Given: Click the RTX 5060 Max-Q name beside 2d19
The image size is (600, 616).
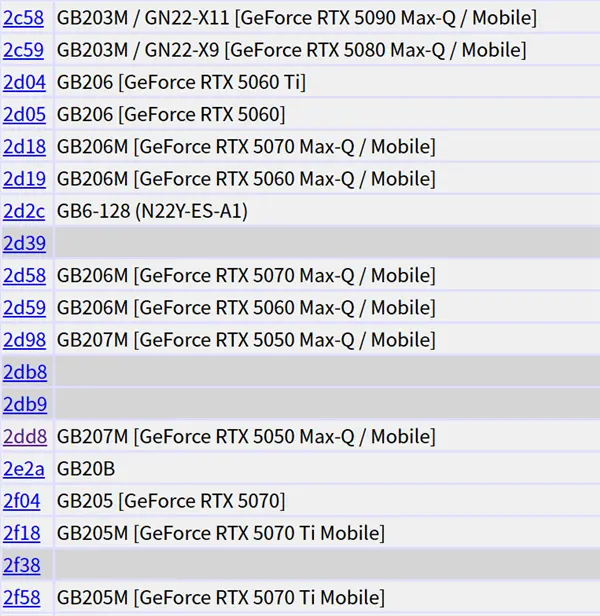Looking at the screenshot, I should [246, 179].
